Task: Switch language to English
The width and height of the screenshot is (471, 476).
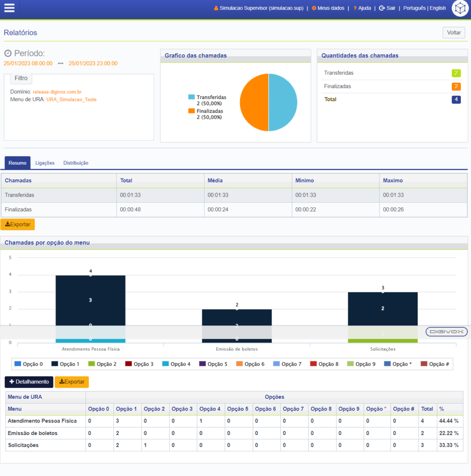Action: pyautogui.click(x=438, y=8)
